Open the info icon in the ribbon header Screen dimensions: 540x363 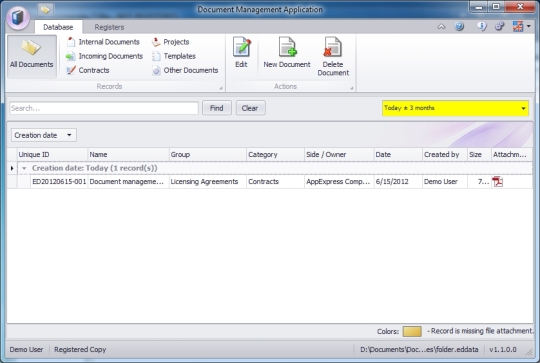[482, 26]
